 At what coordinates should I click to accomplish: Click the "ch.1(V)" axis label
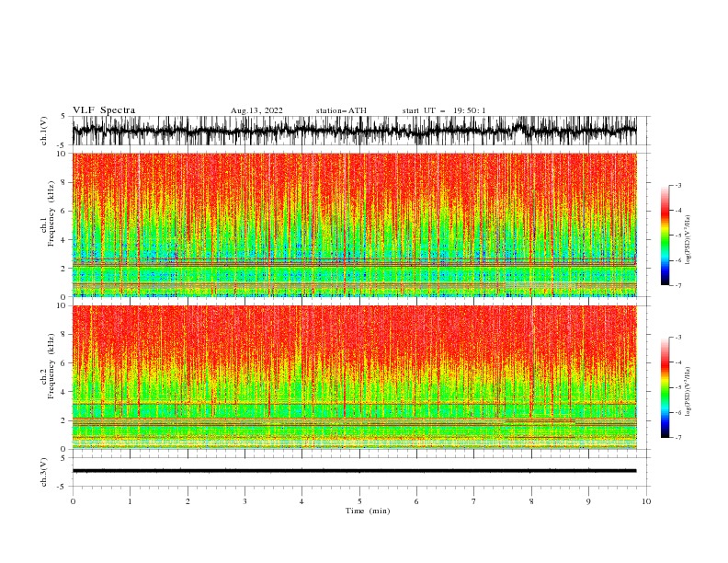pyautogui.click(x=44, y=131)
